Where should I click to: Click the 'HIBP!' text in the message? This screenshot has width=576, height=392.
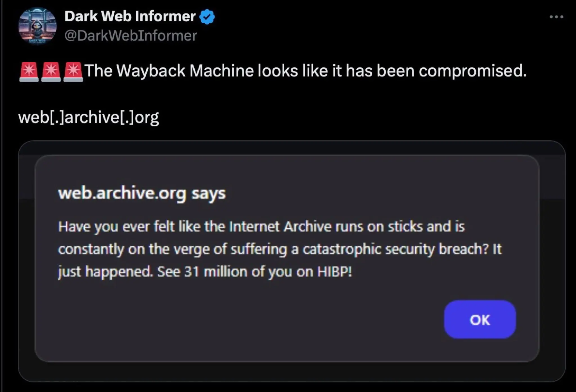click(334, 272)
